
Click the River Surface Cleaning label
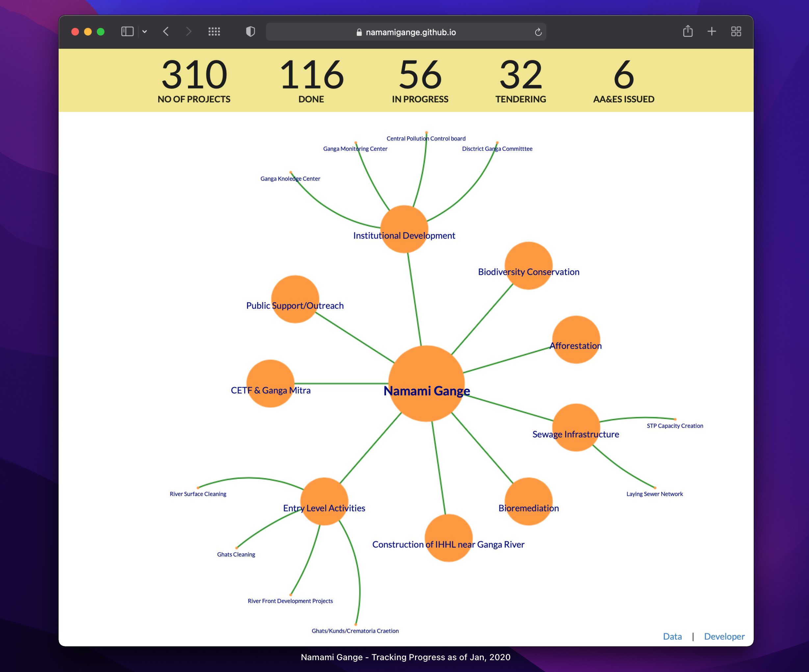[198, 494]
